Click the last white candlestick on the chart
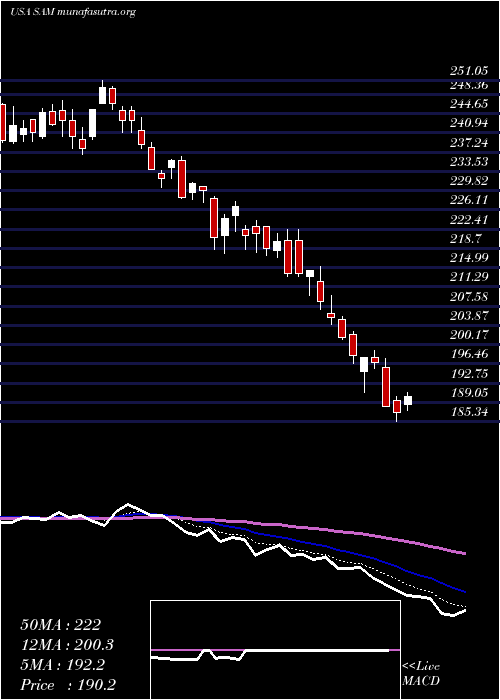 [x=408, y=400]
